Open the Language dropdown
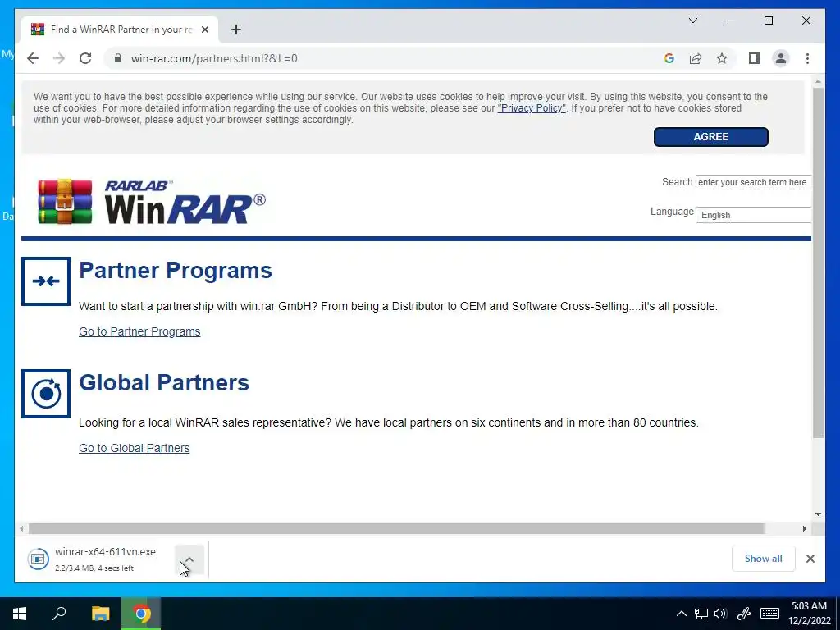The width and height of the screenshot is (840, 630). pos(753,215)
